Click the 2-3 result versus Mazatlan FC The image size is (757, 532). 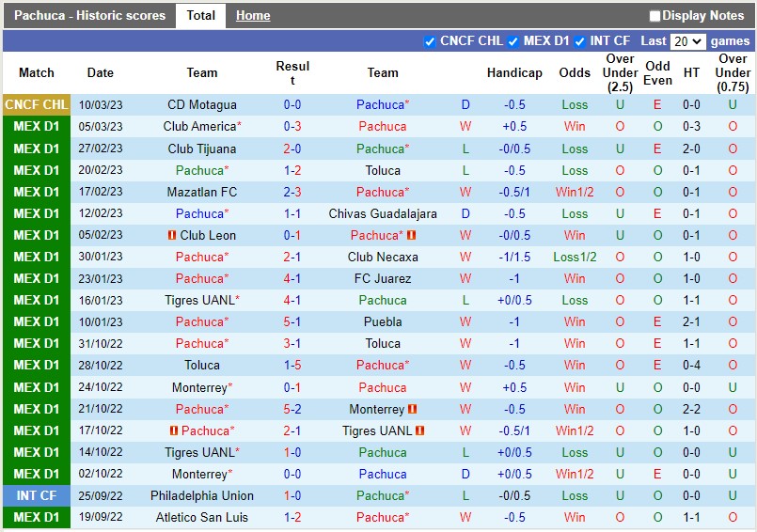292,192
